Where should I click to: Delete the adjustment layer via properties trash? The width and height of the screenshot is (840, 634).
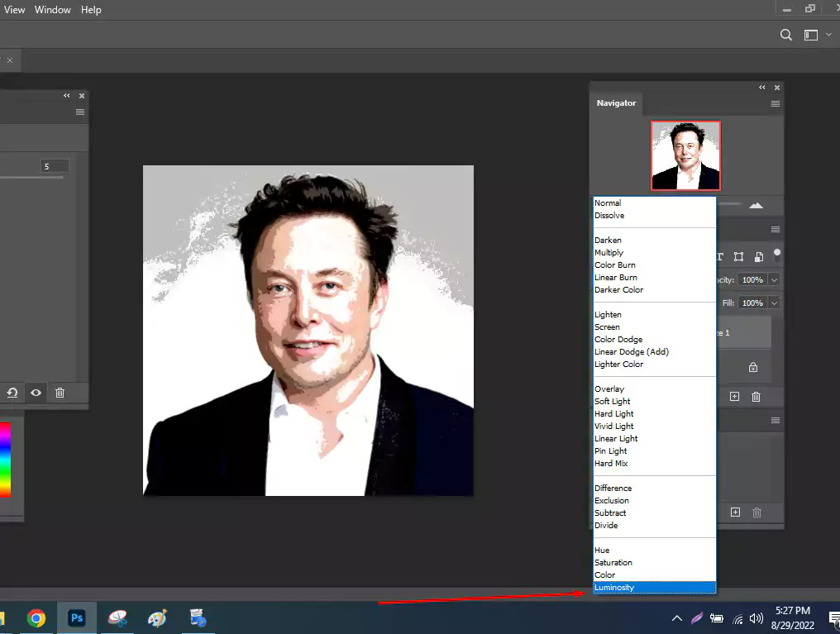(x=60, y=393)
